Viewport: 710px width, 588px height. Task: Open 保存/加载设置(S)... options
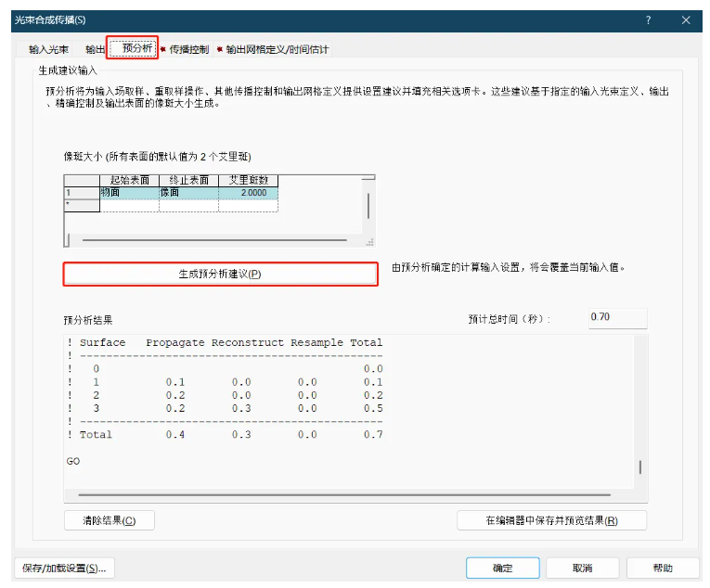pyautogui.click(x=64, y=568)
